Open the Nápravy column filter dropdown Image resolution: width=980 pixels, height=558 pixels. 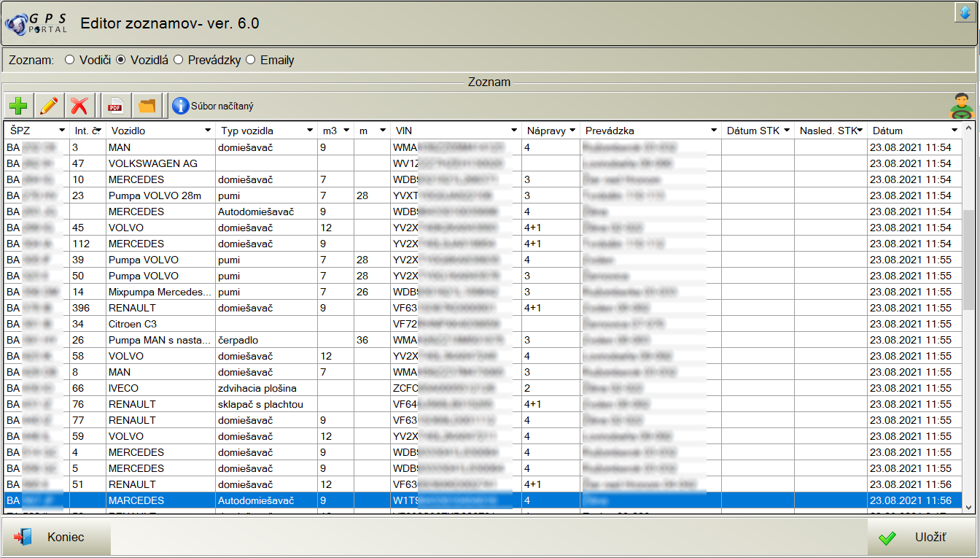(x=572, y=131)
